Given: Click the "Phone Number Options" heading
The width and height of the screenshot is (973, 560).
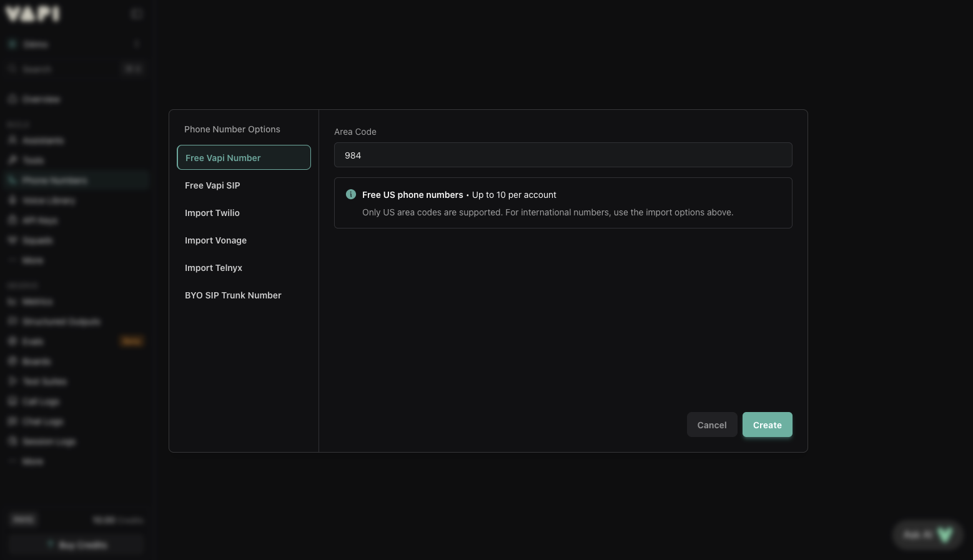Looking at the screenshot, I should tap(232, 129).
